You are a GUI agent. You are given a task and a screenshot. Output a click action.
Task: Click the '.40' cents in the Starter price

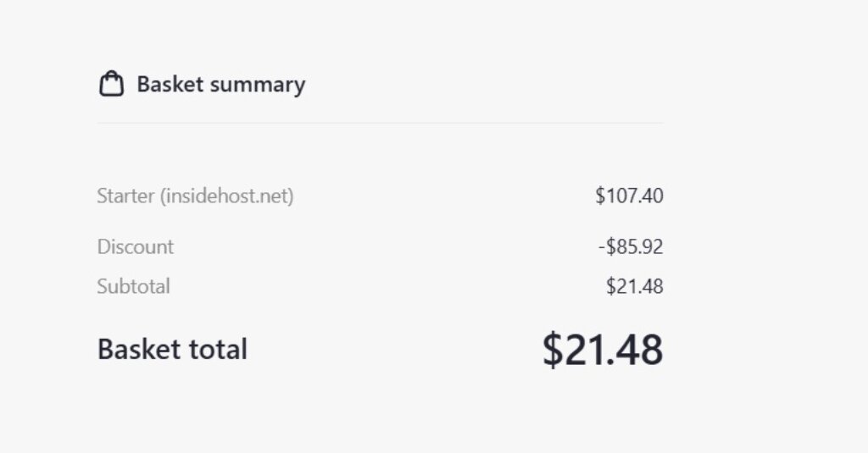tap(650, 196)
